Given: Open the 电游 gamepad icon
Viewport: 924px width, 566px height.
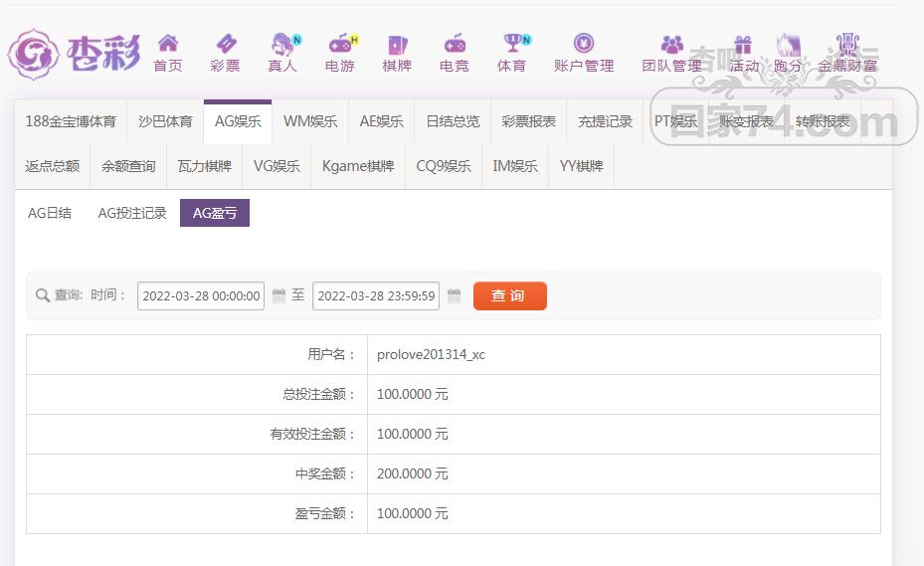Looking at the screenshot, I should (339, 45).
